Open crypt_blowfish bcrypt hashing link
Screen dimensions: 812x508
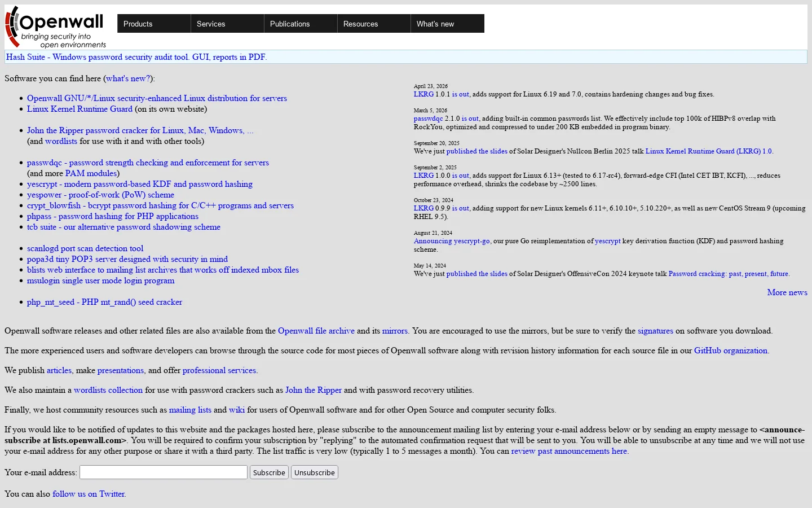click(160, 205)
